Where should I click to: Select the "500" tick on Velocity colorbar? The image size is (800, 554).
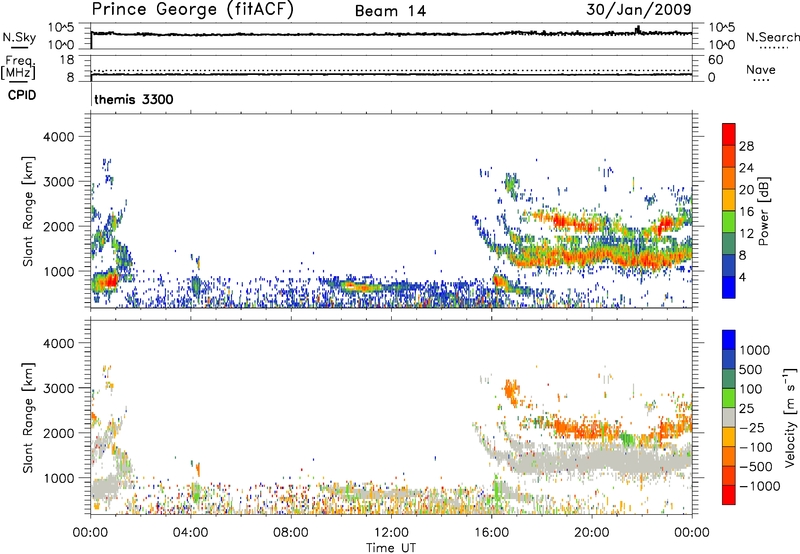pos(751,370)
